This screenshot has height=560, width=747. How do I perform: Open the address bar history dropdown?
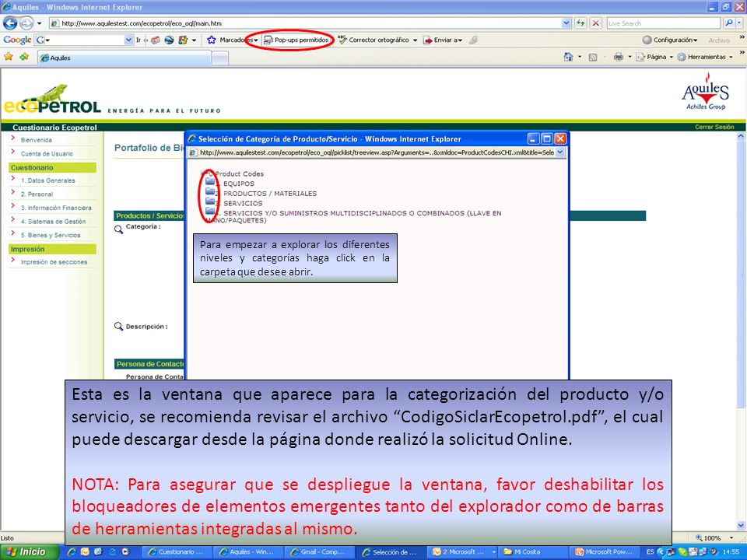click(566, 23)
